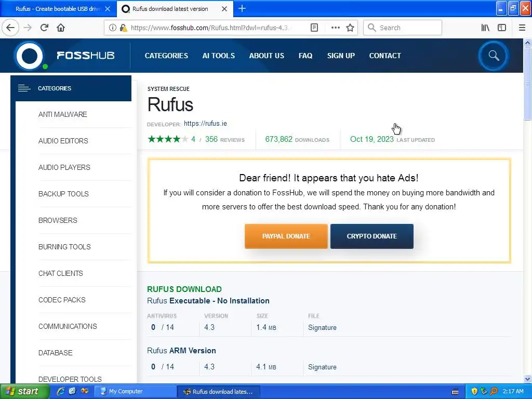The image size is (532, 399).
Task: Close the 'Rufus download latest version' tab
Action: coord(224,9)
